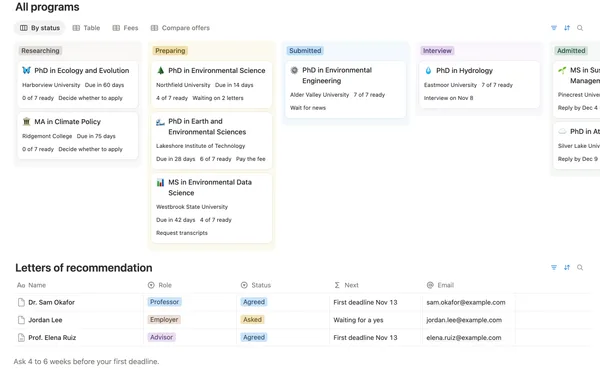Click tree icon on PhD in Environmental Science
Viewport: 600px width, 372px height.
tap(160, 70)
